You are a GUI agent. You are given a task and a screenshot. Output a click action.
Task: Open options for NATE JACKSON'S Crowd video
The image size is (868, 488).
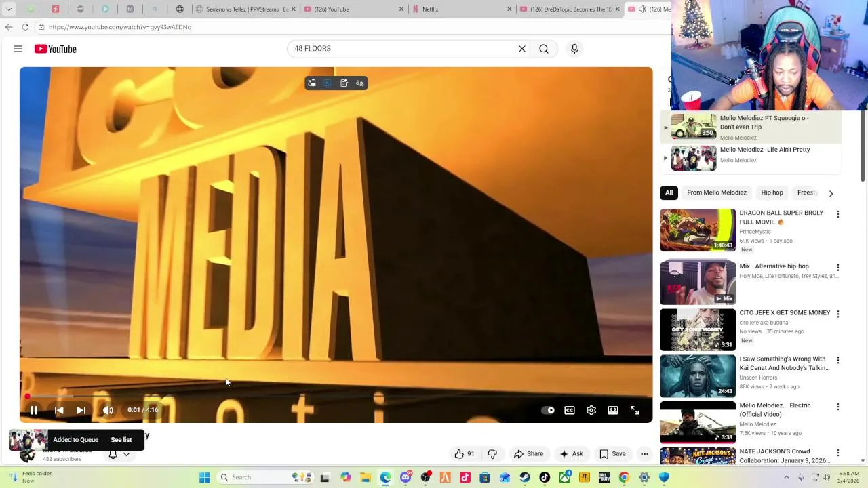pos(837,453)
